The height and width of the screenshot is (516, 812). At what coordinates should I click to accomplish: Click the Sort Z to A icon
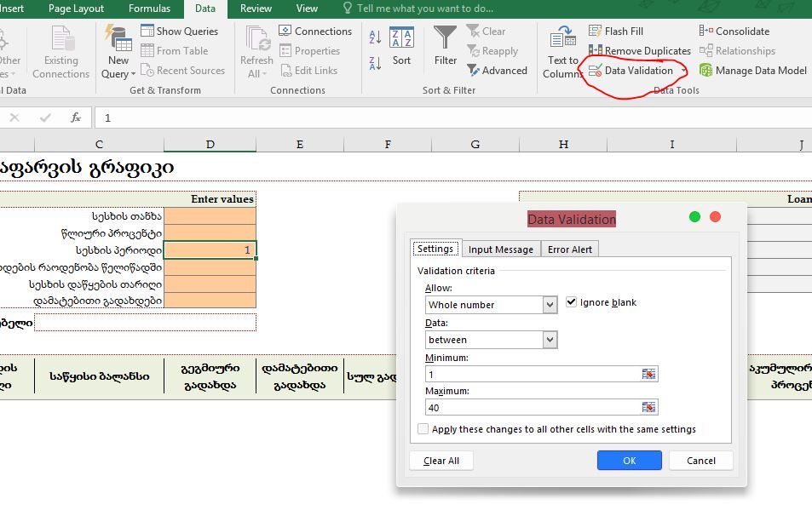click(x=375, y=64)
